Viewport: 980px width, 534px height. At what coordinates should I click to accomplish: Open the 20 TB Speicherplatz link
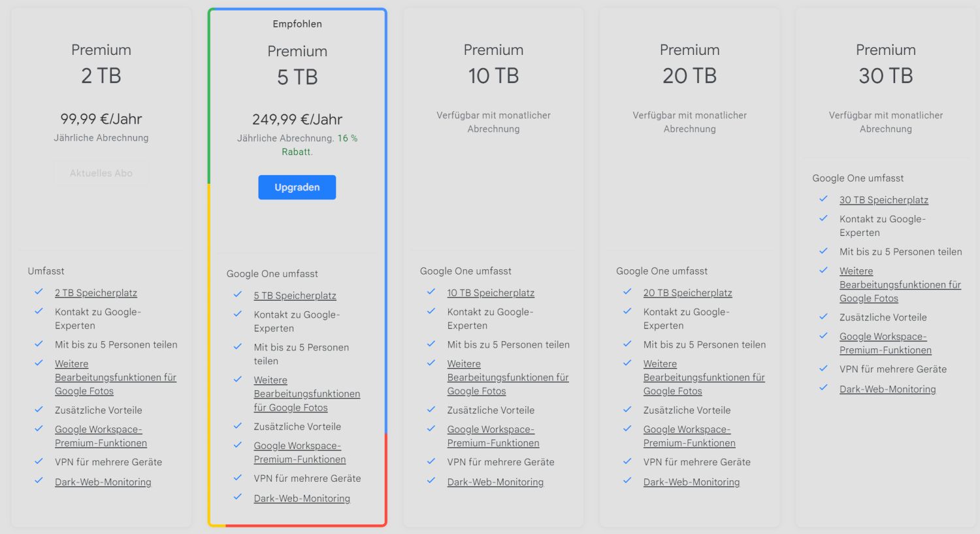(687, 293)
